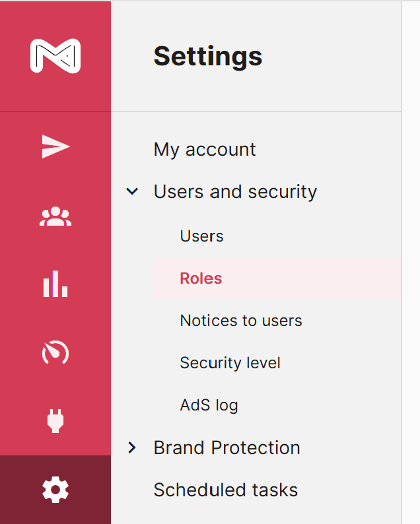Go to the bar chart statistics icon
The width and height of the screenshot is (420, 524).
[55, 284]
